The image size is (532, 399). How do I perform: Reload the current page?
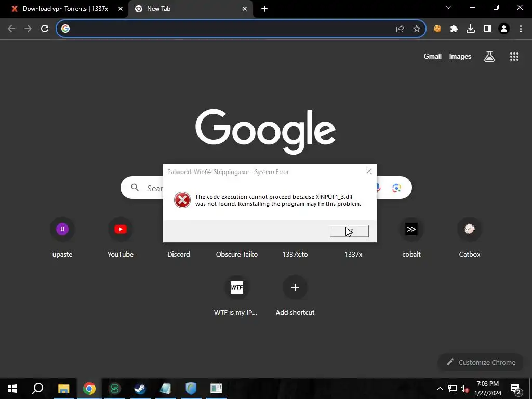[45, 29]
